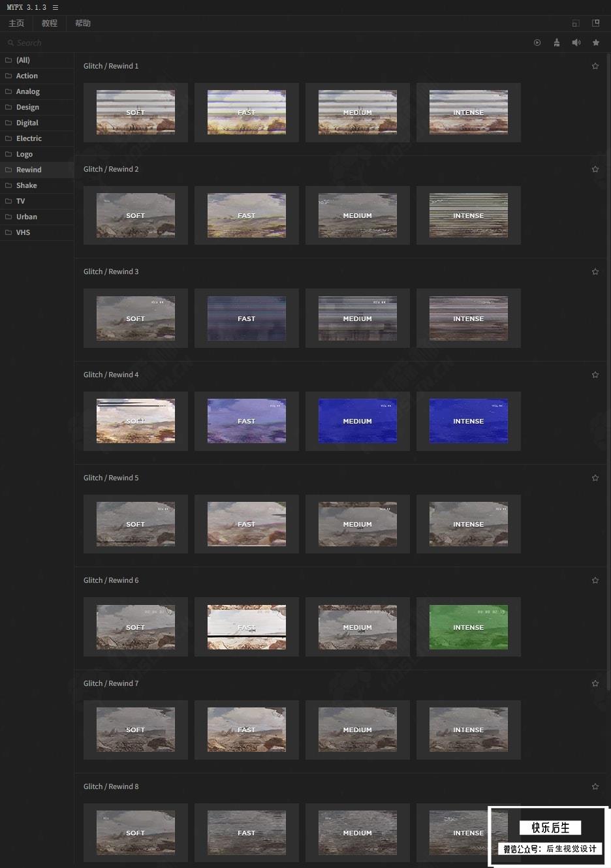Select Rewind 5 INTENSE preset thumbnail

[x=469, y=524]
